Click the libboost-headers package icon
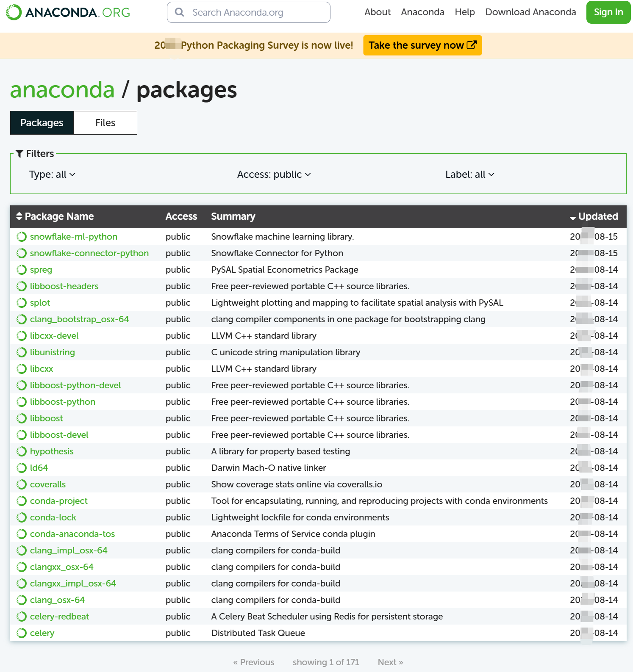 22,286
